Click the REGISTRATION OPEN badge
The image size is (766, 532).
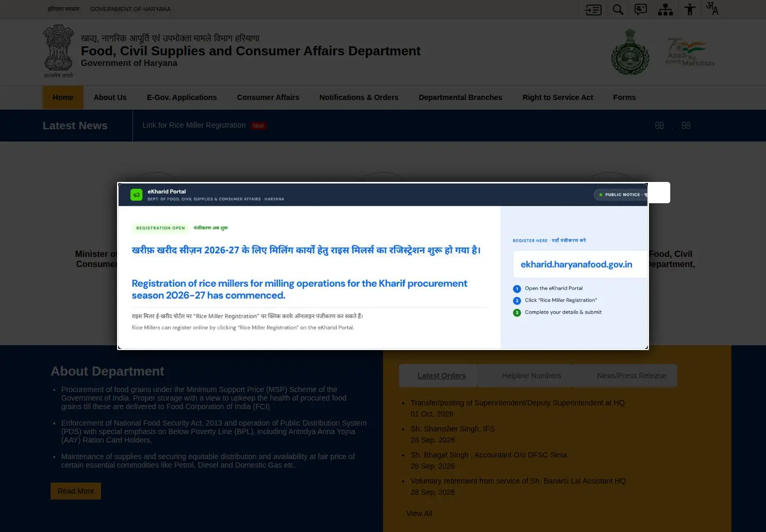[161, 228]
